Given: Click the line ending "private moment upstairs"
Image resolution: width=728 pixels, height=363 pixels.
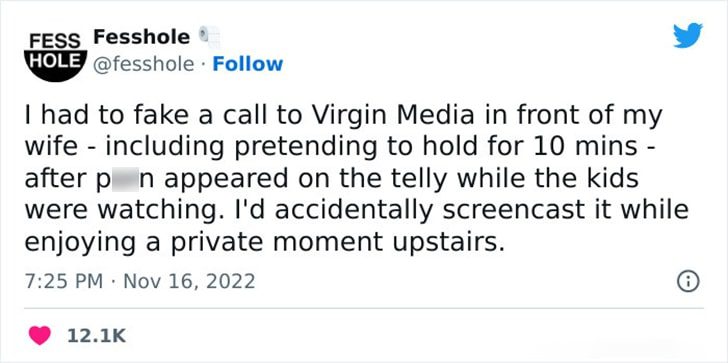Looking at the screenshot, I should 264,242.
